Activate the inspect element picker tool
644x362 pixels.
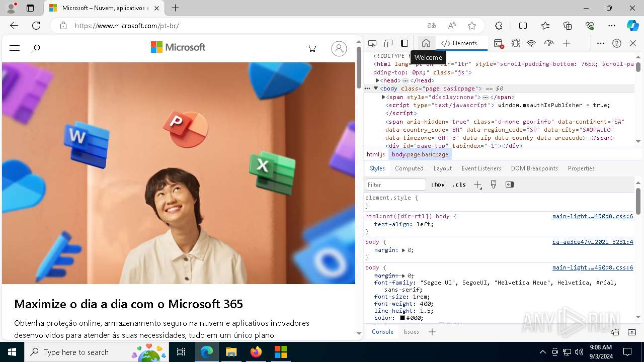[372, 43]
